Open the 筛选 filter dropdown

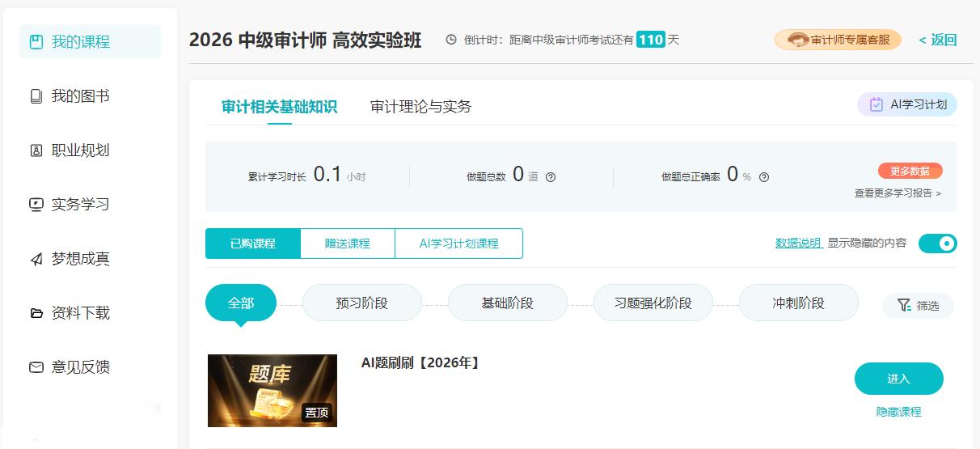tap(918, 306)
